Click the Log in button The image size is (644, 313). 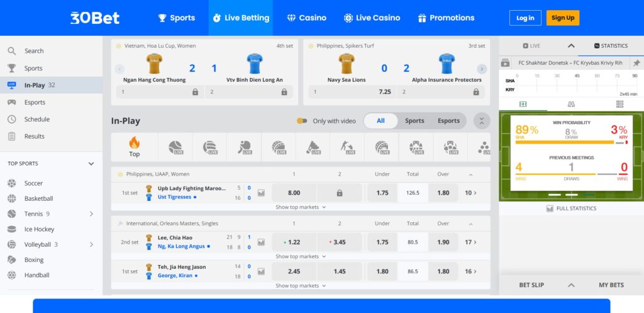[525, 18]
